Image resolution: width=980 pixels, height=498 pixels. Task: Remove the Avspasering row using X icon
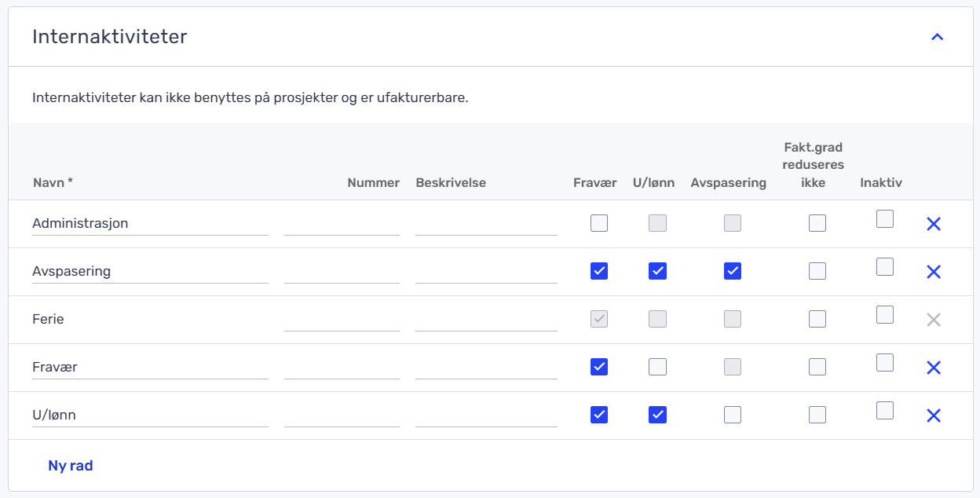pos(933,272)
